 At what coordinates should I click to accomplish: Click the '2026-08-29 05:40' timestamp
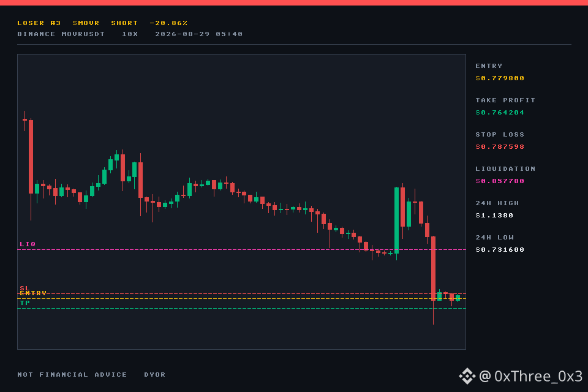[x=198, y=34]
